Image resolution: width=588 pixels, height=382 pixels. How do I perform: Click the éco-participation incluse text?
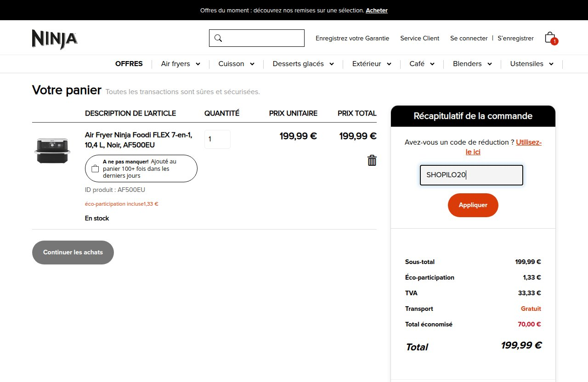pyautogui.click(x=121, y=204)
